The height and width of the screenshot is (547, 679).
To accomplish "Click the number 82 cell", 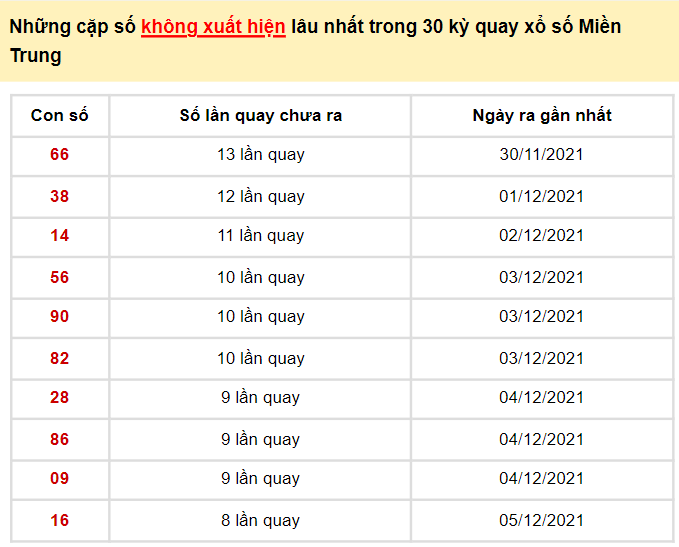I will point(60,359).
